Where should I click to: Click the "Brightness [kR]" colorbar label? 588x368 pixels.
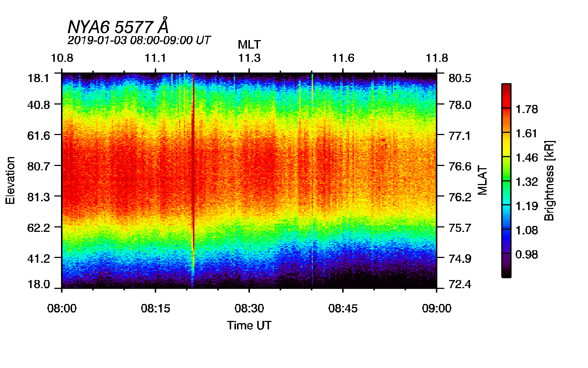click(549, 180)
